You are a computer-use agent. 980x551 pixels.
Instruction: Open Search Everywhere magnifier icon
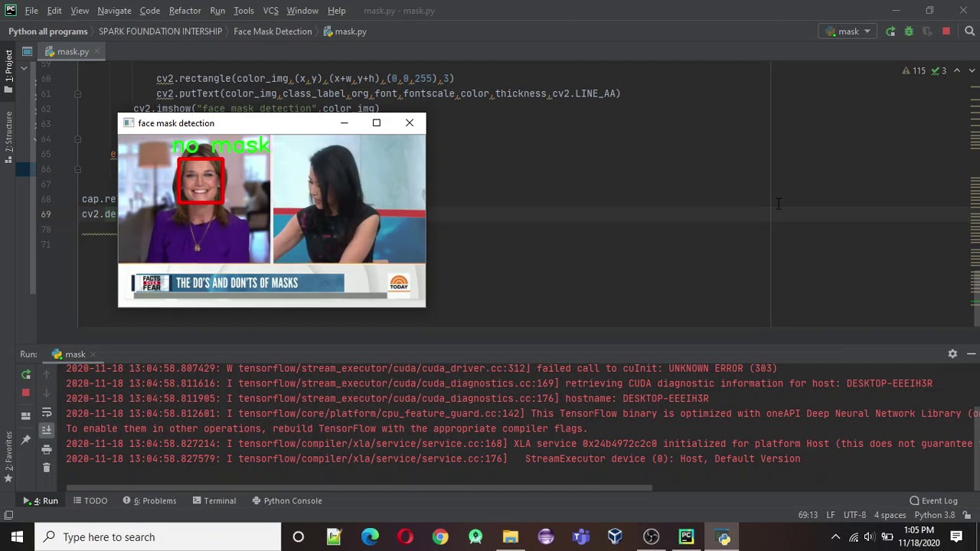(969, 31)
